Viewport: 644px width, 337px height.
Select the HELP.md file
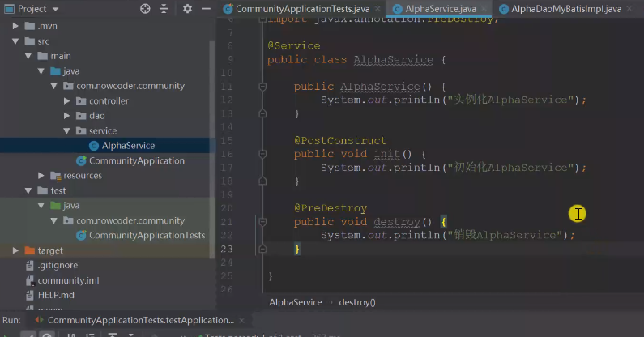(x=56, y=295)
